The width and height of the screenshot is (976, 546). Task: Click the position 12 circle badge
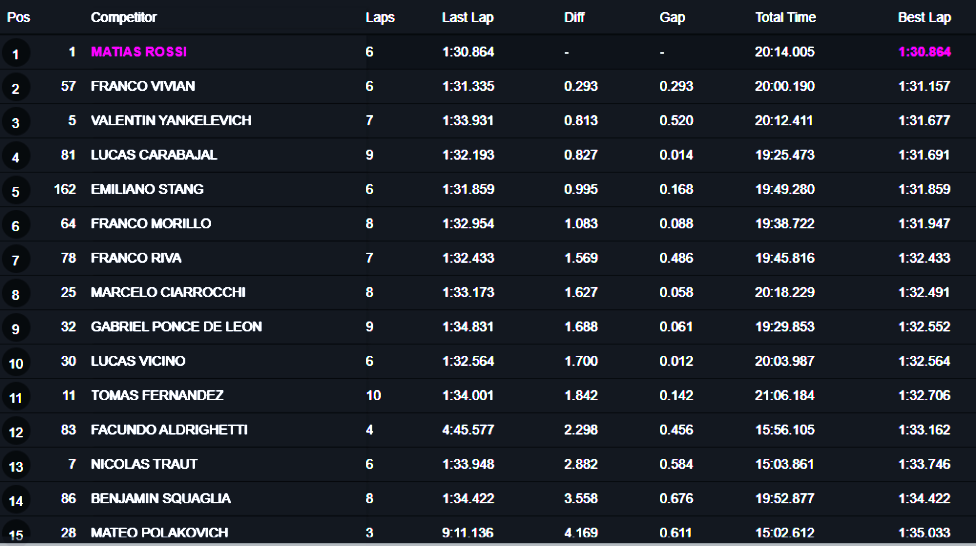coord(16,432)
